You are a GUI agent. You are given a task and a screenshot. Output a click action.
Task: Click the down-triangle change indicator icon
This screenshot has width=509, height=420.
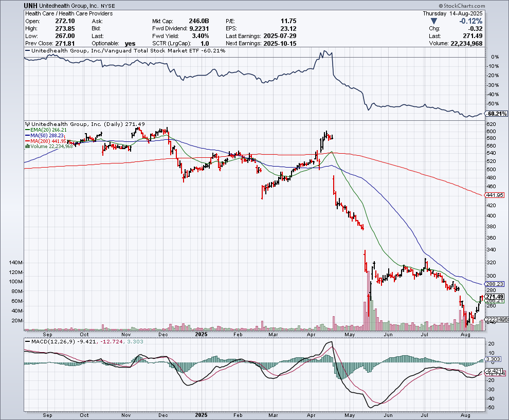pyautogui.click(x=433, y=22)
